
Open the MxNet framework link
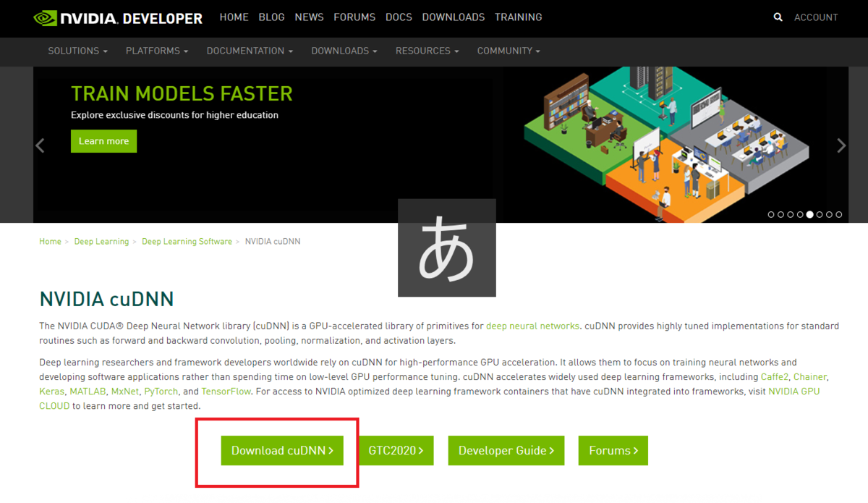(124, 392)
